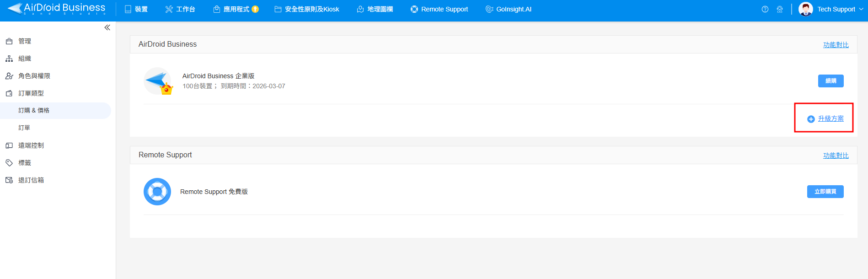Image resolution: width=868 pixels, height=279 pixels.
Task: Click the 組織 hierarchy icon
Action: coord(9,59)
